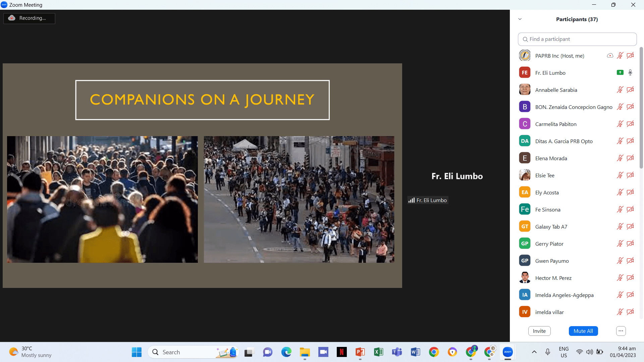Open the participants more options menu
The width and height of the screenshot is (644, 362).
tap(621, 331)
